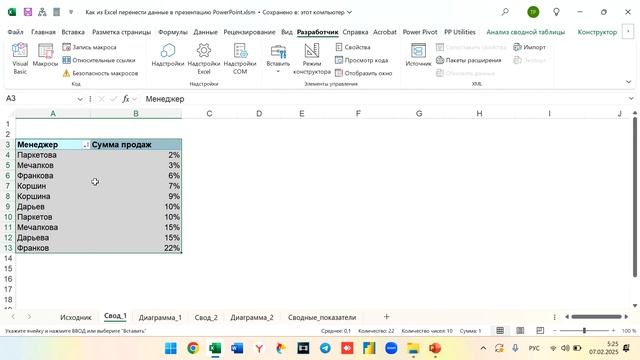Screen dimensions: 640x360
Task: Select cell with Паркетова
Action: [53, 155]
